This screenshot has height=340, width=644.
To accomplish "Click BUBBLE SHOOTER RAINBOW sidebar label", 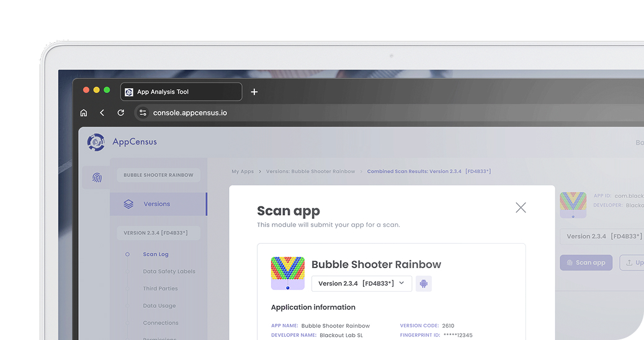I will point(159,175).
